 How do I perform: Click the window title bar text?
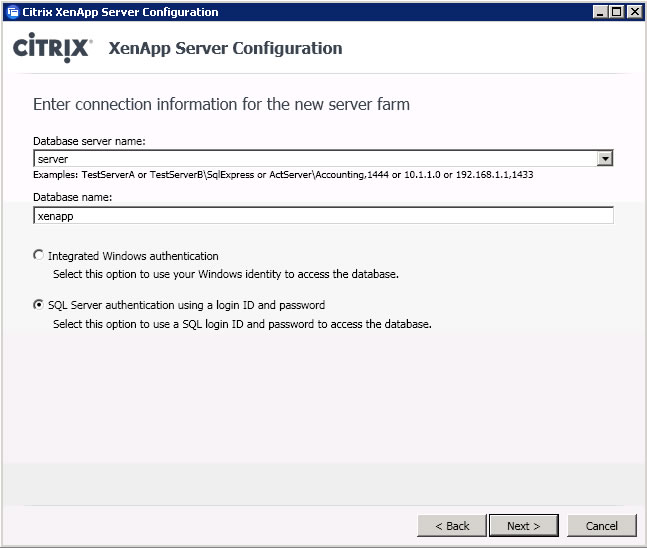point(120,12)
